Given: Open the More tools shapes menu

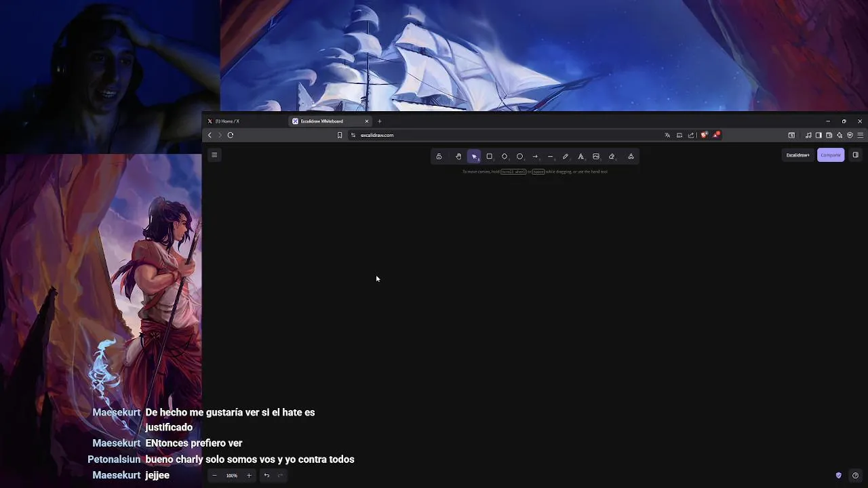Looking at the screenshot, I should 631,157.
